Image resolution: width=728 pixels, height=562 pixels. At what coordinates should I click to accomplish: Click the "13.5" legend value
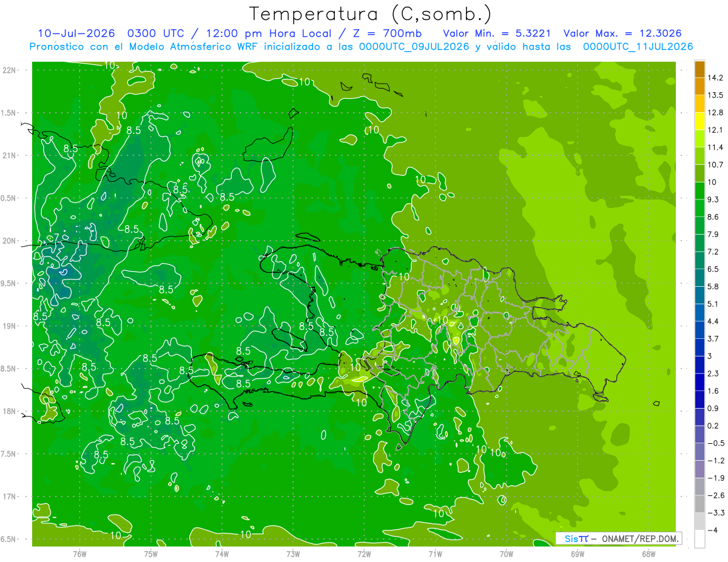pyautogui.click(x=715, y=95)
